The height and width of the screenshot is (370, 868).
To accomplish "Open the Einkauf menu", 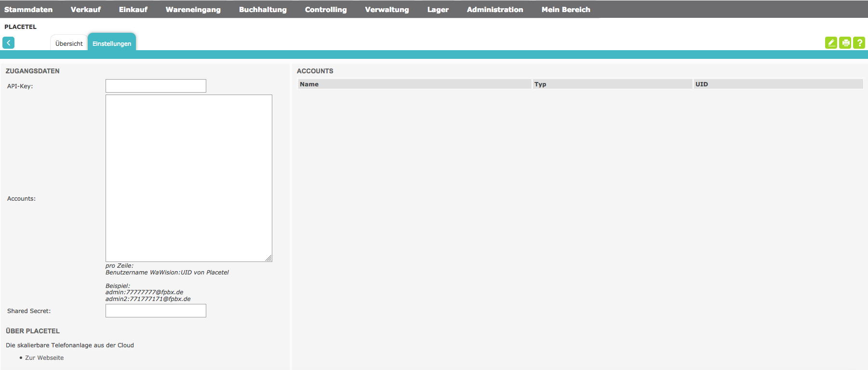I will pyautogui.click(x=133, y=10).
